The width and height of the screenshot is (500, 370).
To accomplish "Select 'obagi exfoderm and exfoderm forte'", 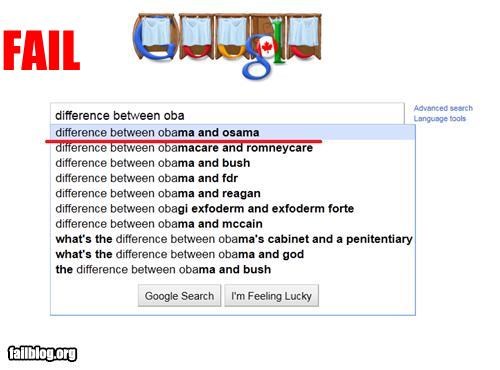I will click(x=233, y=209).
